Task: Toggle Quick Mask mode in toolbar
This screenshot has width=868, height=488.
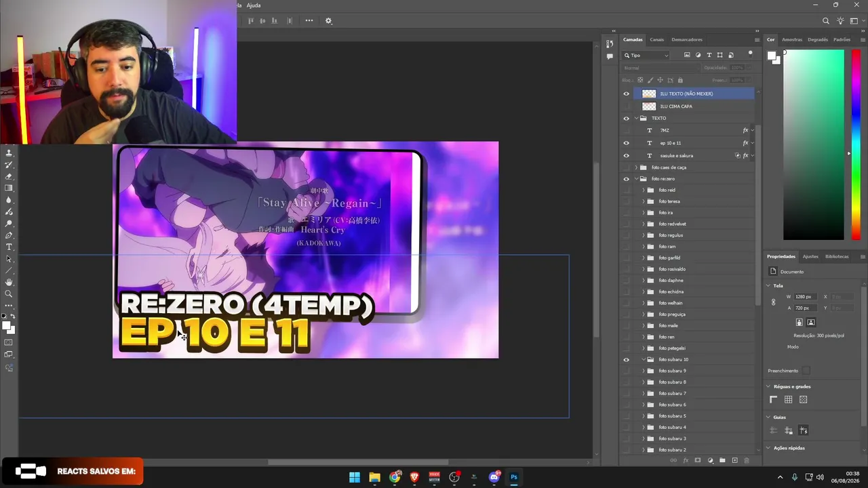Action: [x=9, y=342]
